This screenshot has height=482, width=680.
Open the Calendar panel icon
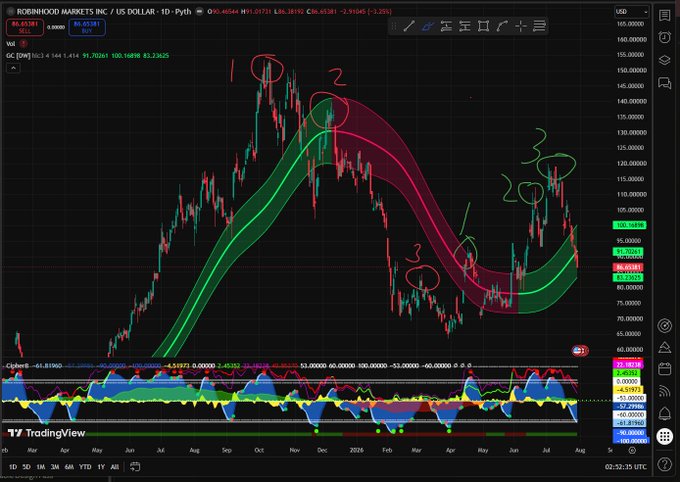pyautogui.click(x=664, y=369)
